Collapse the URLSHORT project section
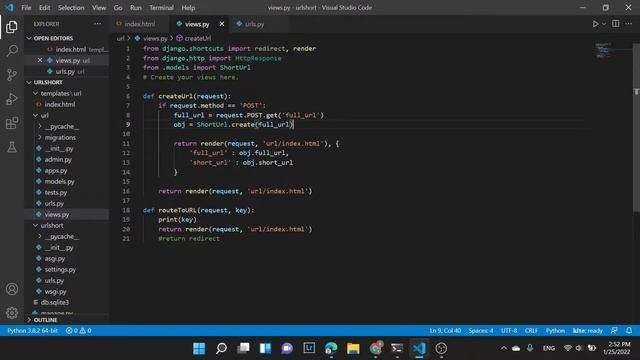 [29, 82]
